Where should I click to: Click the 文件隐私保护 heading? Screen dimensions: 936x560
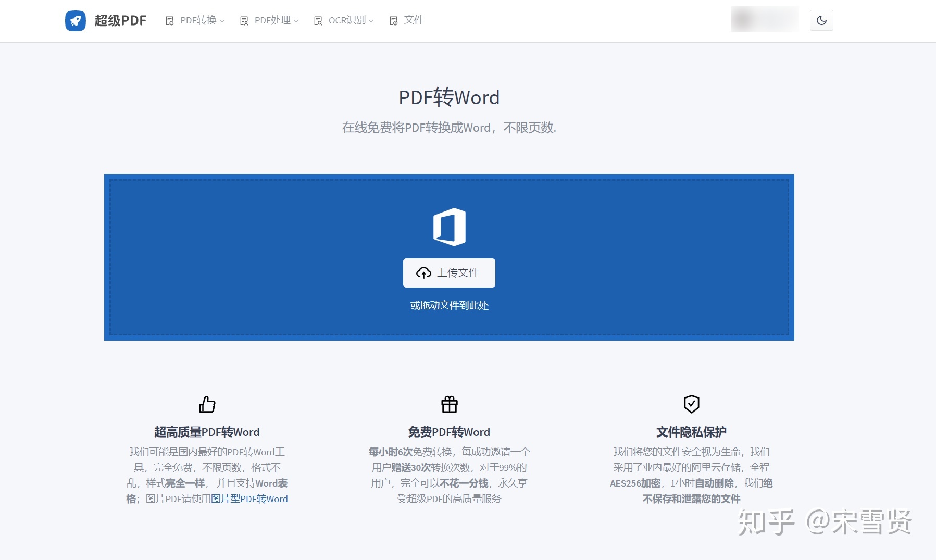pos(691,432)
